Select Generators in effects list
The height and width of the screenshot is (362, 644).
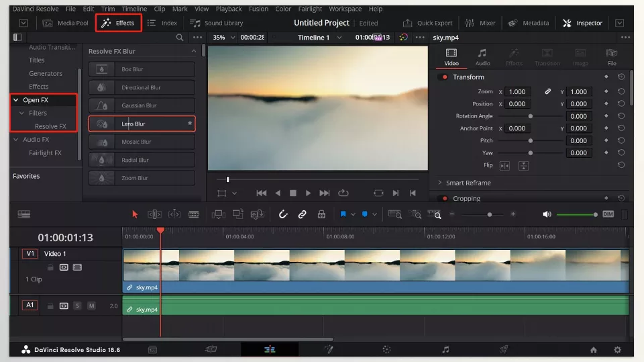pyautogui.click(x=46, y=73)
